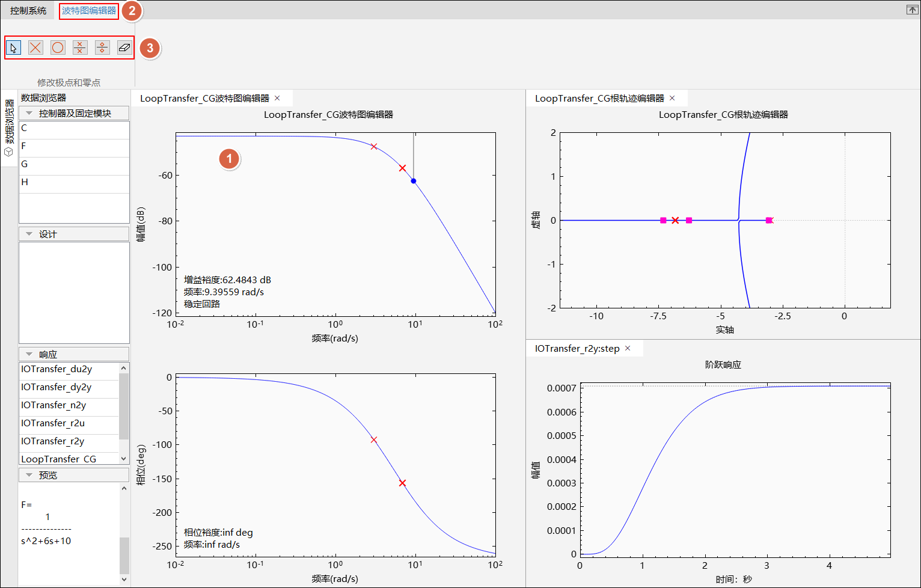Collapse the 预览 section
The image size is (921, 588).
[x=29, y=475]
